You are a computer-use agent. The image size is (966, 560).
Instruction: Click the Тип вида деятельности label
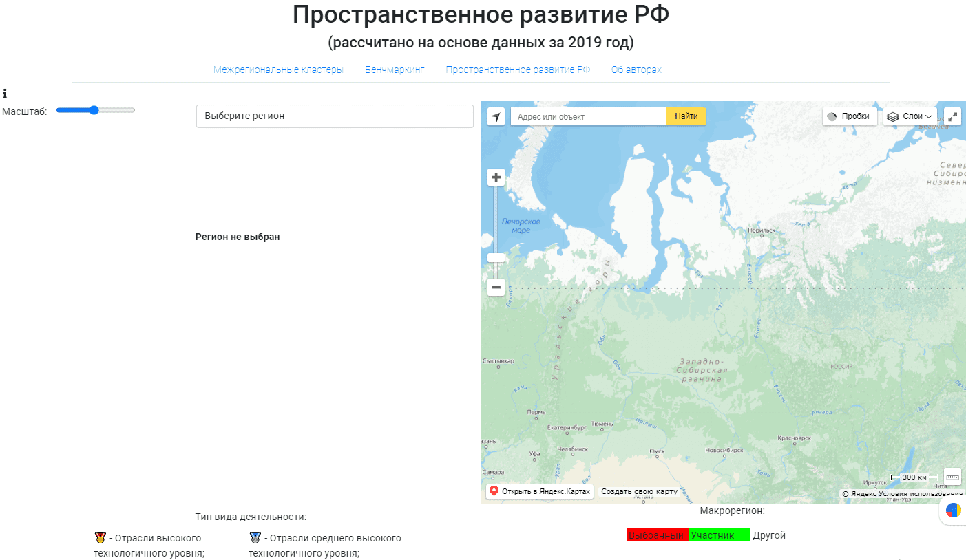coord(251,517)
